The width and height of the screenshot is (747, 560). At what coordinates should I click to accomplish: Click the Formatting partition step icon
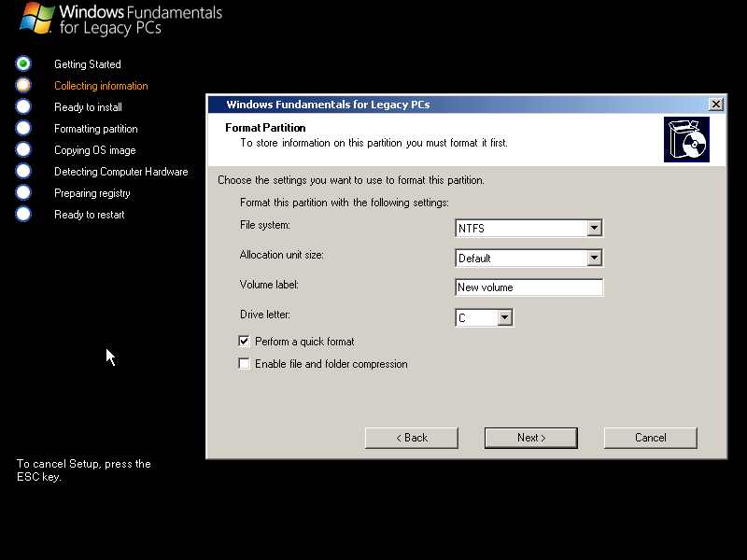pos(22,128)
